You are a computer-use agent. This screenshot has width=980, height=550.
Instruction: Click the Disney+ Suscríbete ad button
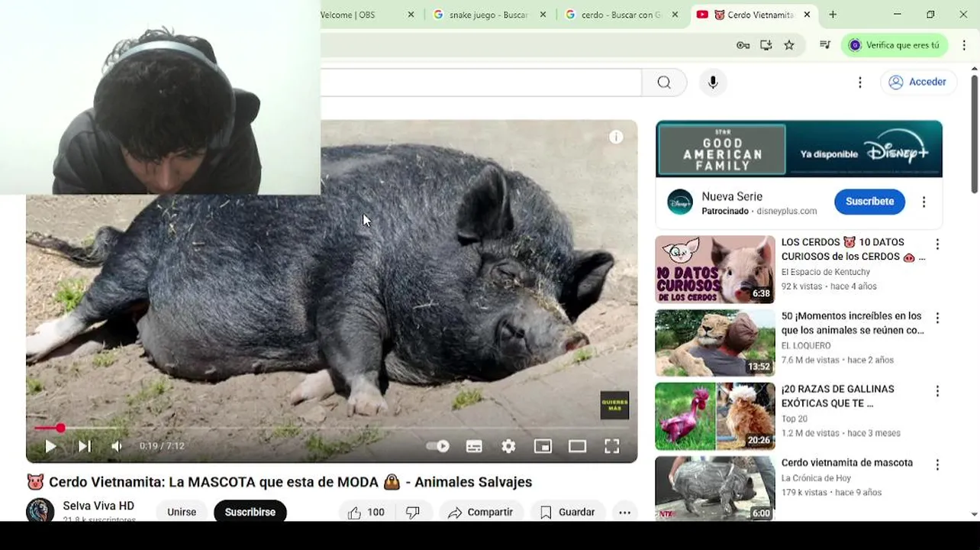pos(869,202)
